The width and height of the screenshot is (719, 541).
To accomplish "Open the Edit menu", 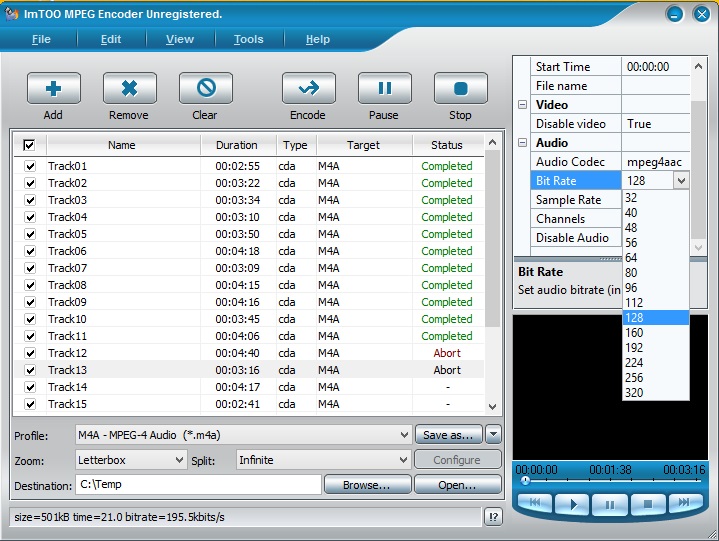I will pos(111,39).
